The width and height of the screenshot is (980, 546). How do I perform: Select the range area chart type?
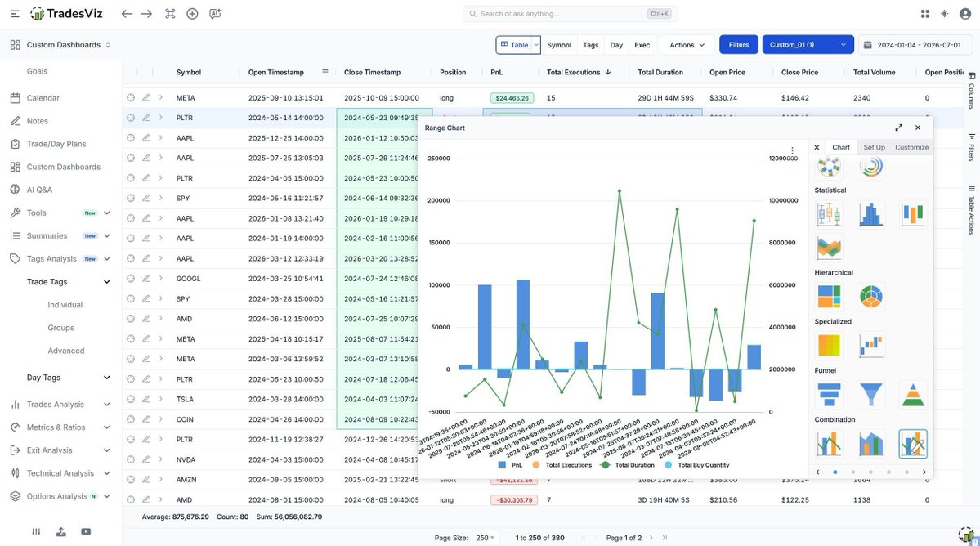[830, 248]
